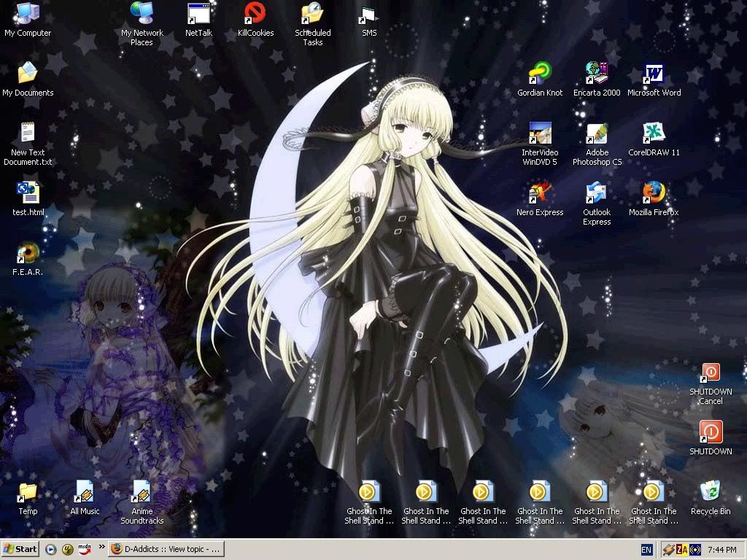Select the Anime Soundtracks shortcut
Image resolution: width=747 pixels, height=560 pixels.
pyautogui.click(x=142, y=502)
